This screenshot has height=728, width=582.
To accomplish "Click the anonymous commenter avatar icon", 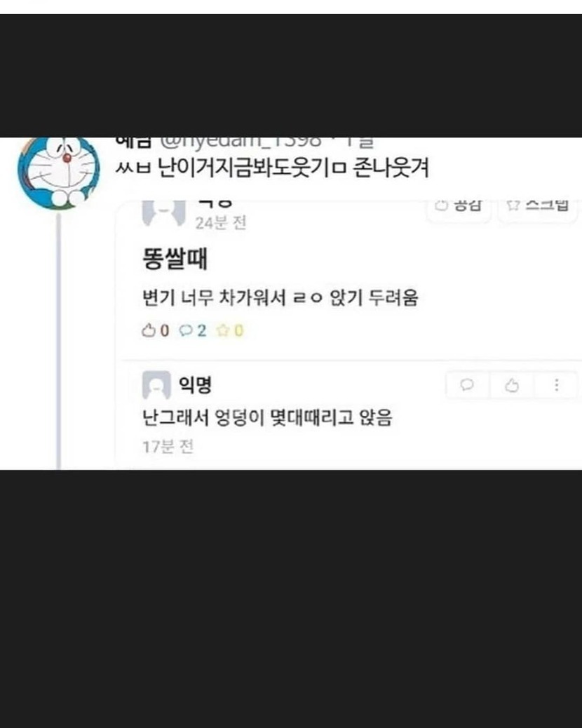I will (156, 385).
